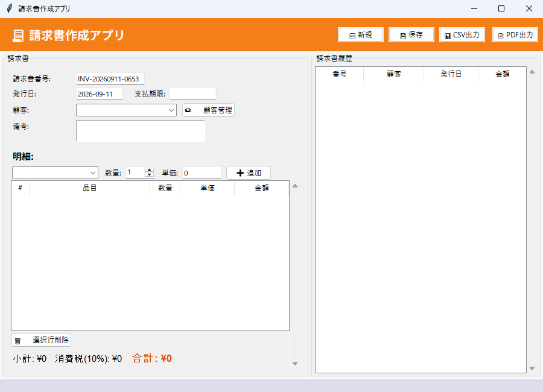
Task: Click history scrollbar up arrow
Action: click(532, 72)
